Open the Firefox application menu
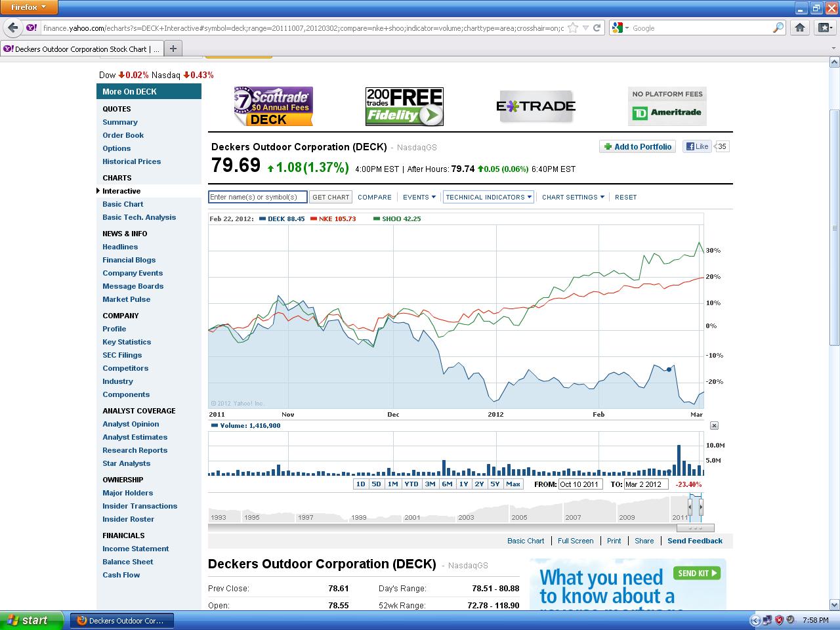The width and height of the screenshot is (840, 630). (x=29, y=7)
